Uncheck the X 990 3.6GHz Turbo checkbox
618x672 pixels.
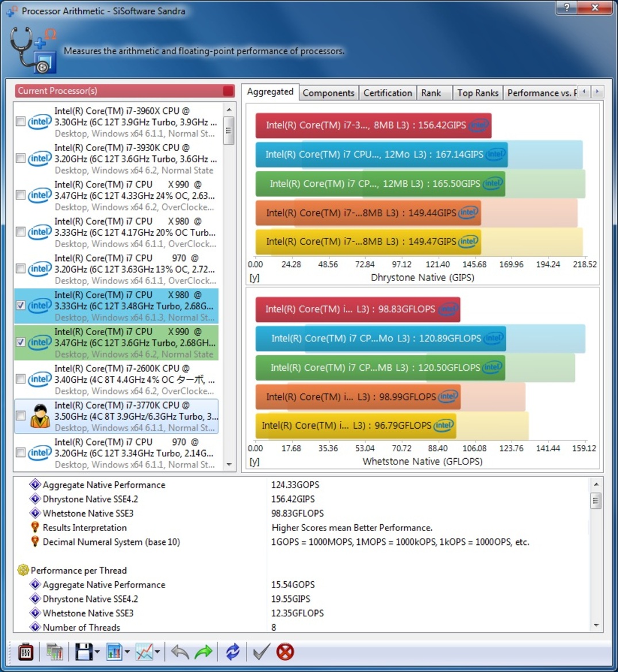[21, 343]
